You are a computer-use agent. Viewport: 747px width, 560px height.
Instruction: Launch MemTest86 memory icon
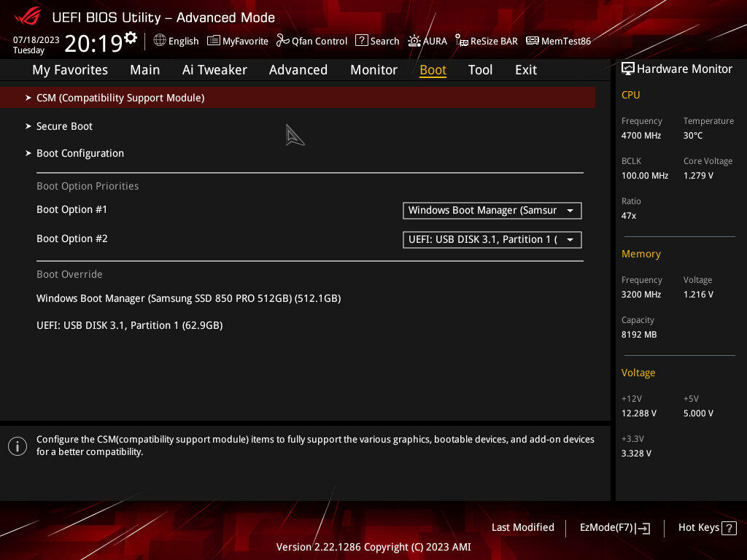pyautogui.click(x=532, y=41)
